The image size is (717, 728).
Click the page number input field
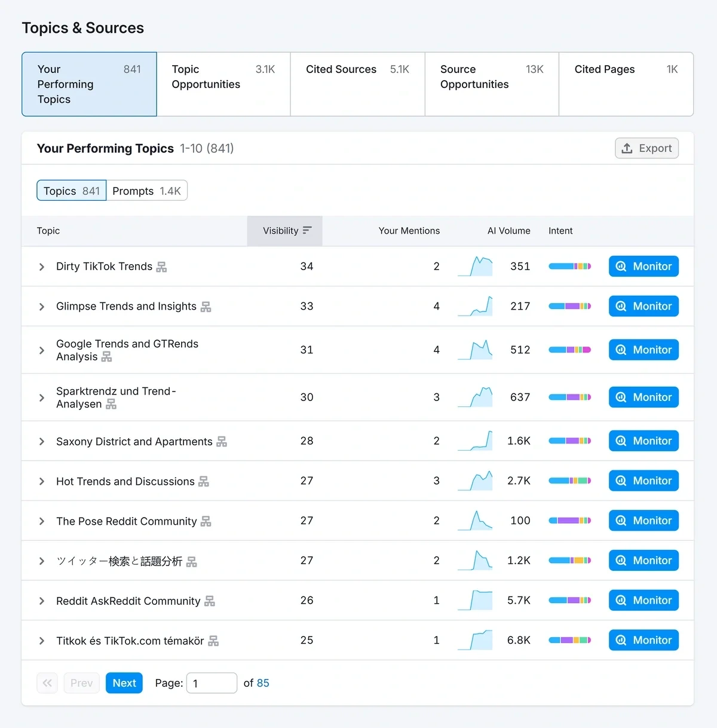[212, 683]
